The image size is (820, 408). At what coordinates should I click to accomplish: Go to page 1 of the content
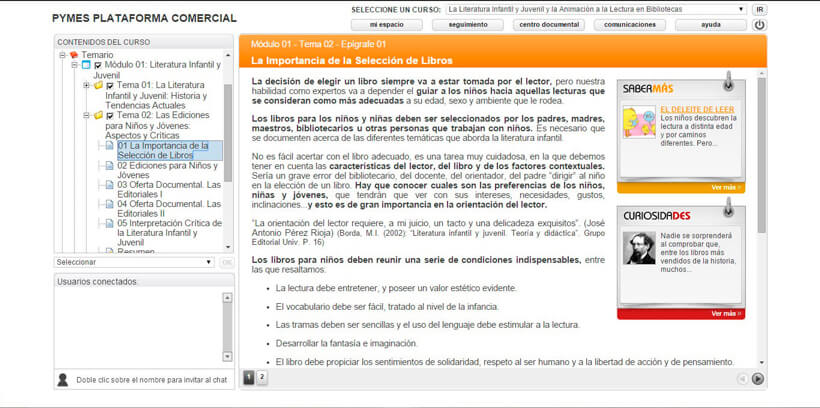click(x=249, y=377)
